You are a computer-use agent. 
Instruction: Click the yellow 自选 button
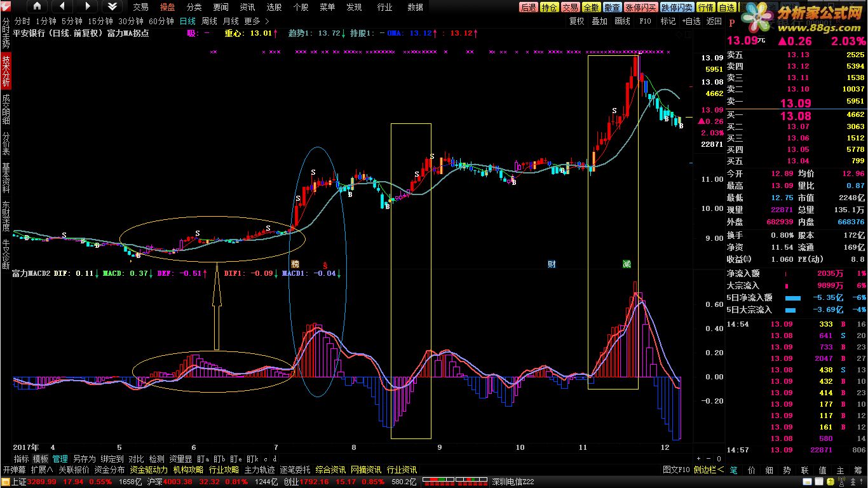pyautogui.click(x=726, y=8)
